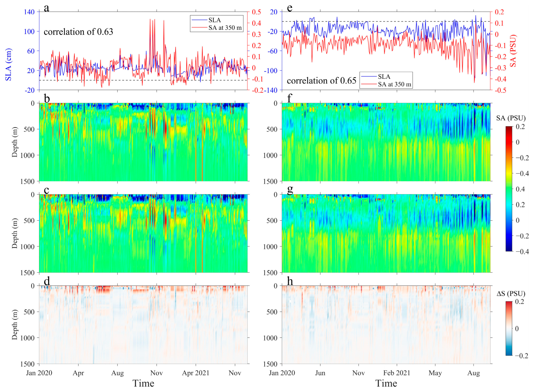Click the red-blue ΔS (PSU) colorbar
Viewport: 533px width, 392px height.
coord(509,328)
